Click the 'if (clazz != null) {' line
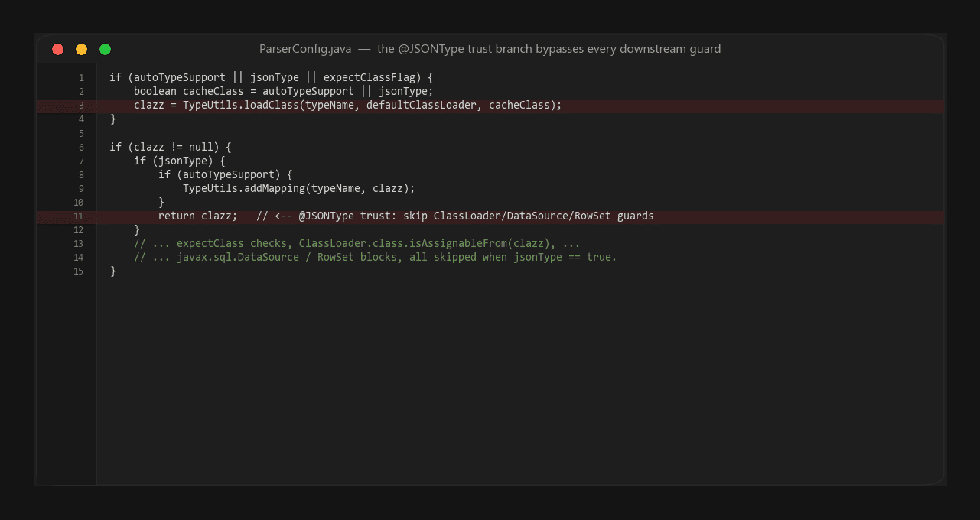The width and height of the screenshot is (980, 520). pyautogui.click(x=171, y=146)
